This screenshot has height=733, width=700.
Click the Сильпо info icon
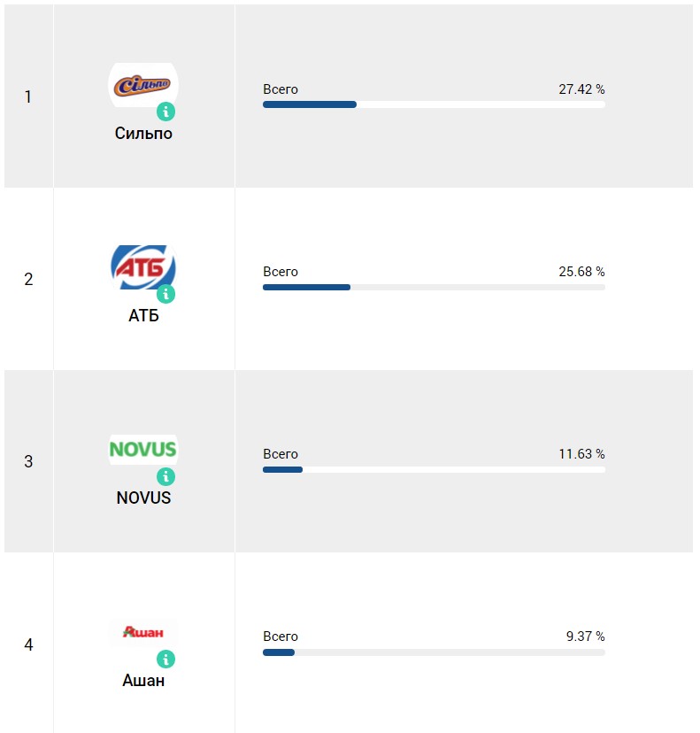click(x=165, y=112)
